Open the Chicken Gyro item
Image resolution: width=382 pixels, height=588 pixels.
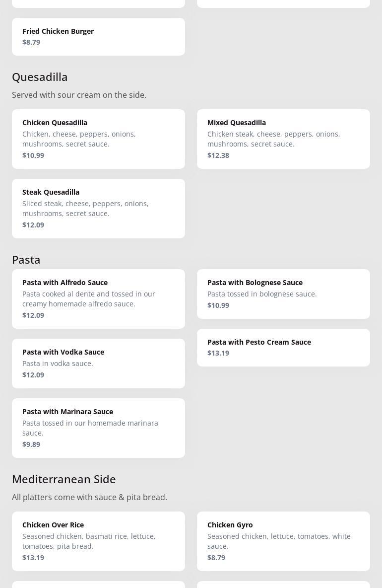283,541
